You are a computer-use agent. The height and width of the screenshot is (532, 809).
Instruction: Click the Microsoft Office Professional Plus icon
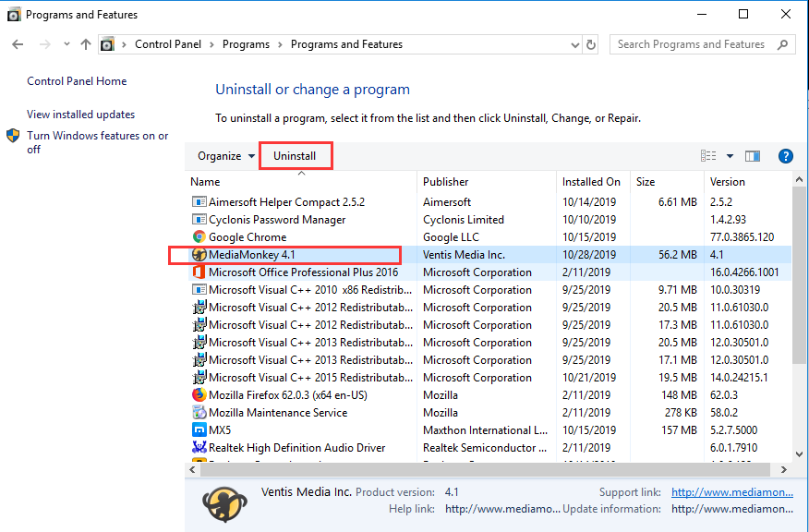pyautogui.click(x=199, y=272)
